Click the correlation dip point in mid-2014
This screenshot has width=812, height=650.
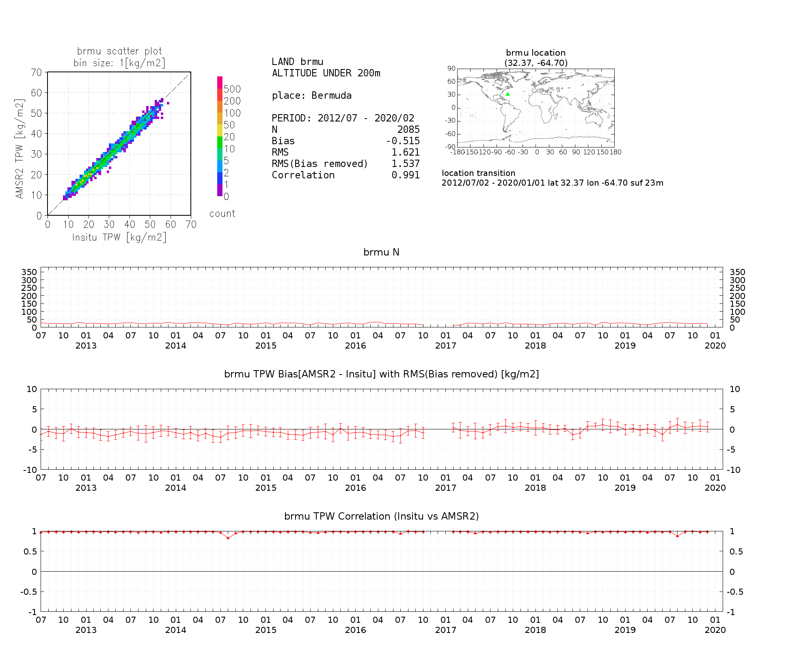tap(228, 538)
